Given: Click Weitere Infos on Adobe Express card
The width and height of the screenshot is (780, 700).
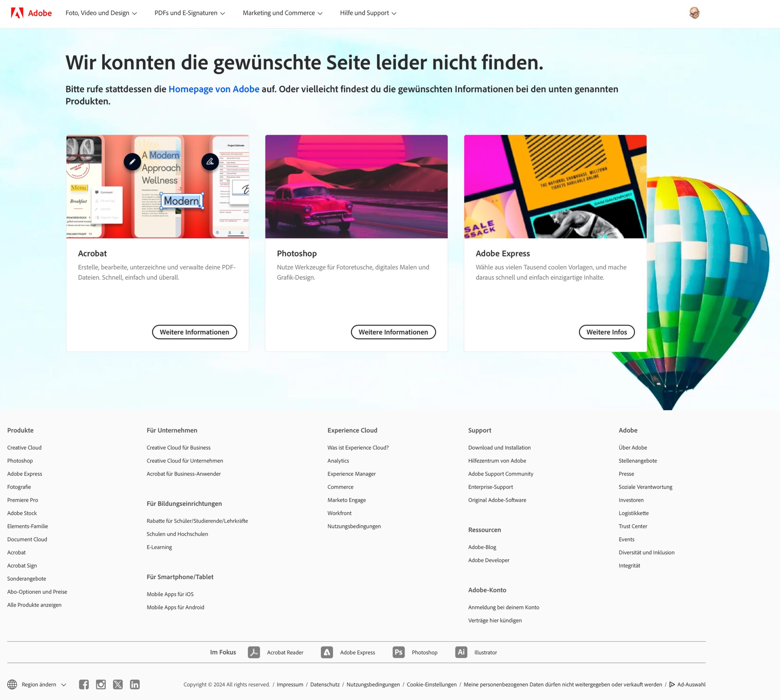Looking at the screenshot, I should coord(606,332).
